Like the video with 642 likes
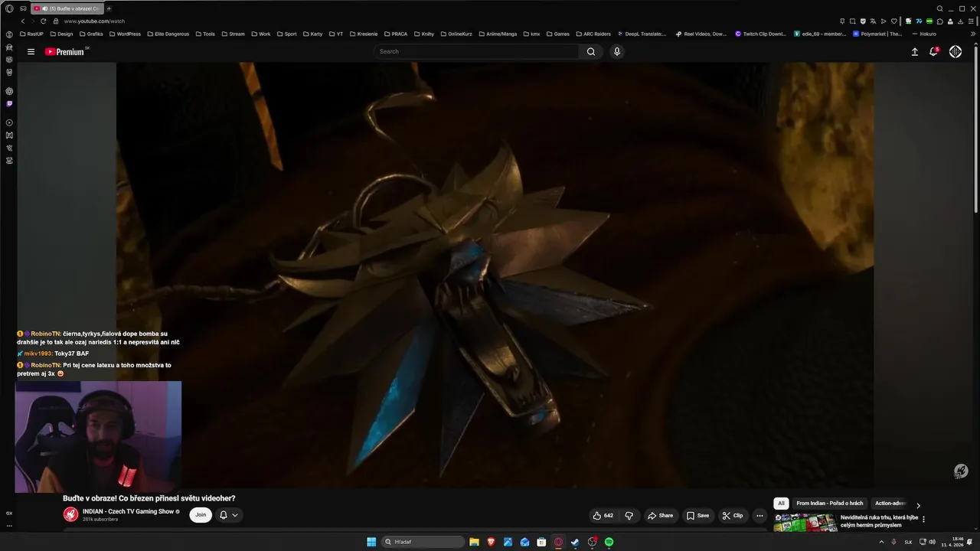The height and width of the screenshot is (551, 980). [x=603, y=515]
